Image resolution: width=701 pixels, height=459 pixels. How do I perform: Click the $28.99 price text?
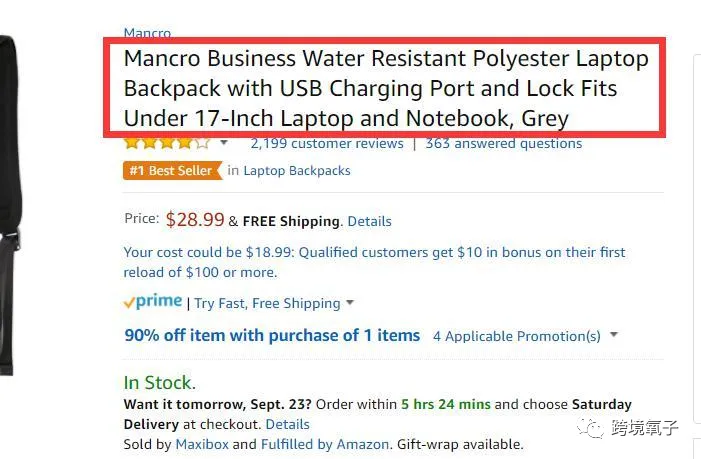pyautogui.click(x=195, y=219)
